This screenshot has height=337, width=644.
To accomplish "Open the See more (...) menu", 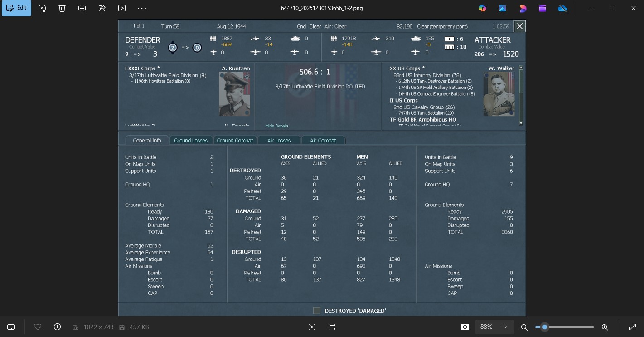I will tap(142, 8).
